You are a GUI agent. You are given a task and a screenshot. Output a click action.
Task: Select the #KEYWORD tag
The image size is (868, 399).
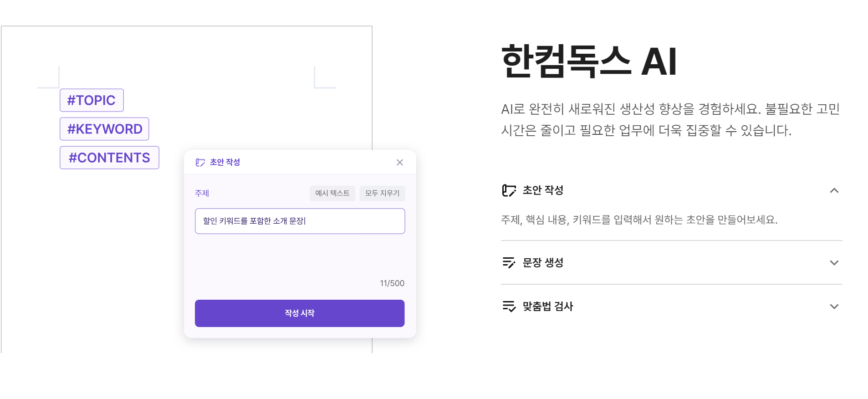pyautogui.click(x=104, y=129)
